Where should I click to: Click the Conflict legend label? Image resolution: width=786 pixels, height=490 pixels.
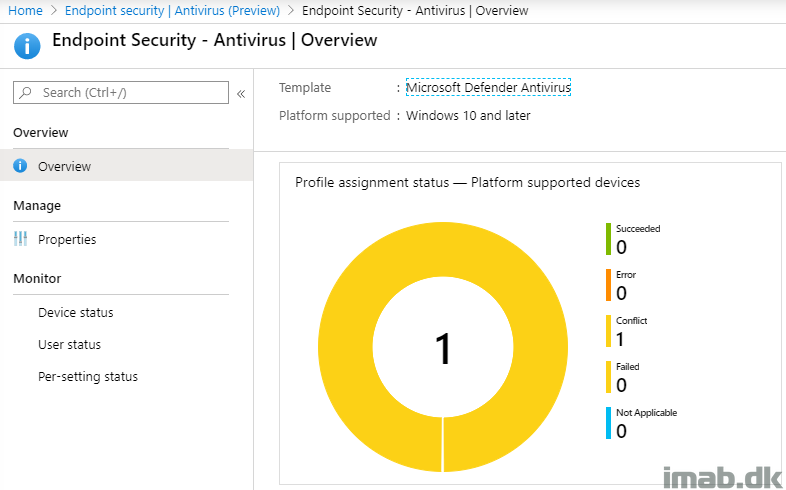[632, 321]
